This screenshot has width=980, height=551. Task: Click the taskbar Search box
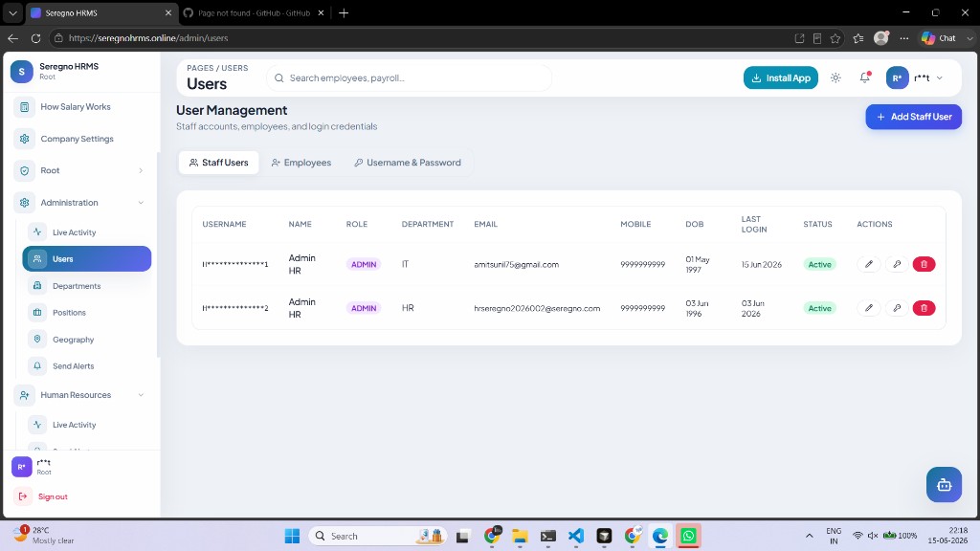(x=377, y=536)
